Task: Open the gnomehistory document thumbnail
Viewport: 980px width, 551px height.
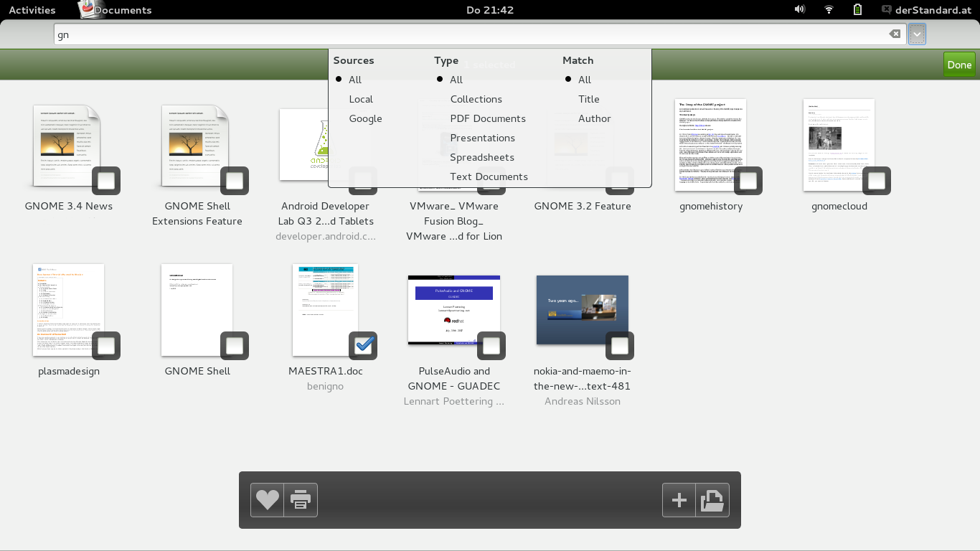Action: 710,145
